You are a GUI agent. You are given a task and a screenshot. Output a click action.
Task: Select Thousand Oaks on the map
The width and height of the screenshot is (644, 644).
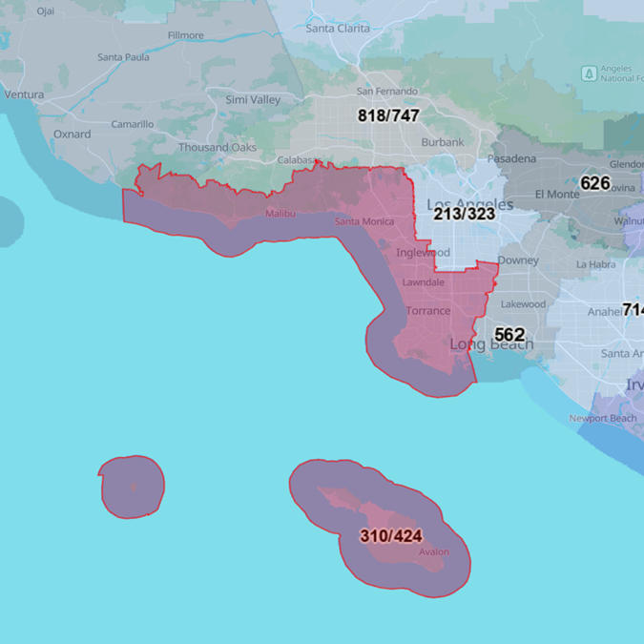coord(218,148)
